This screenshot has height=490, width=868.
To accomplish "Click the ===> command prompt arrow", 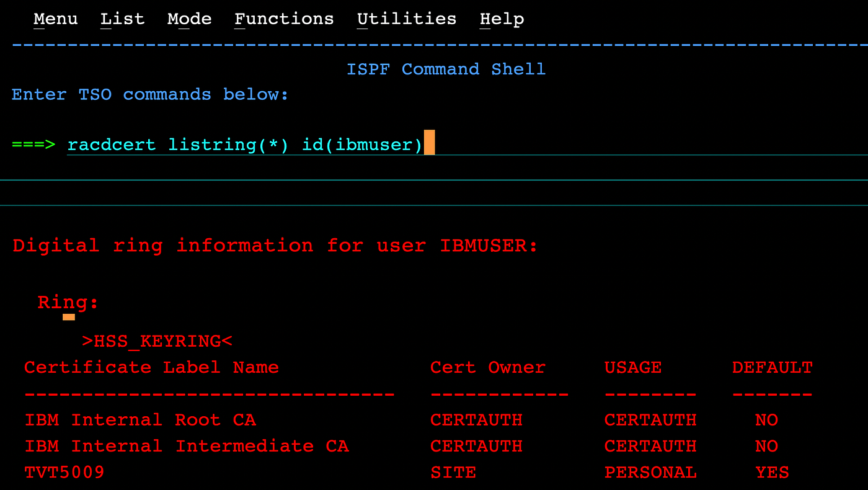I will [x=33, y=145].
